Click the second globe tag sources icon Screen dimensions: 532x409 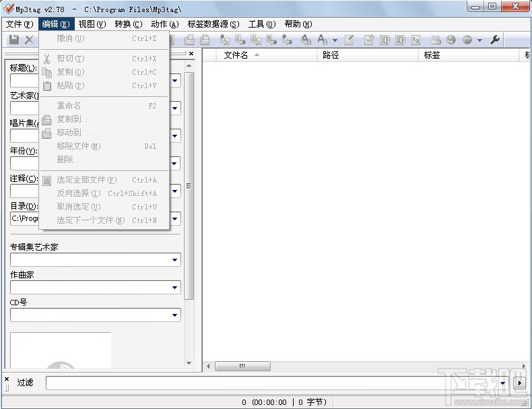pos(467,40)
